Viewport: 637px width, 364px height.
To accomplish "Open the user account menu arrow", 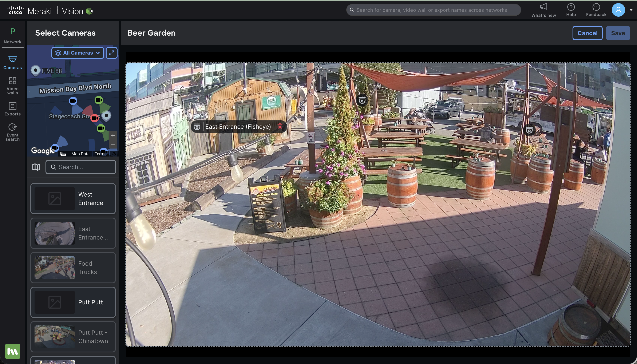I will (631, 10).
